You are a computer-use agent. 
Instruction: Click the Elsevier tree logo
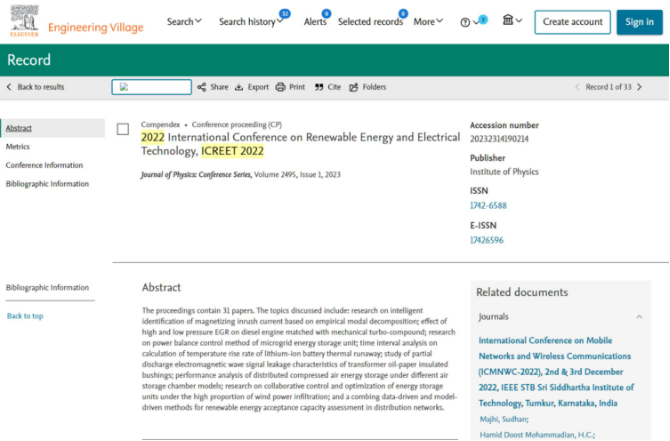pyautogui.click(x=24, y=20)
